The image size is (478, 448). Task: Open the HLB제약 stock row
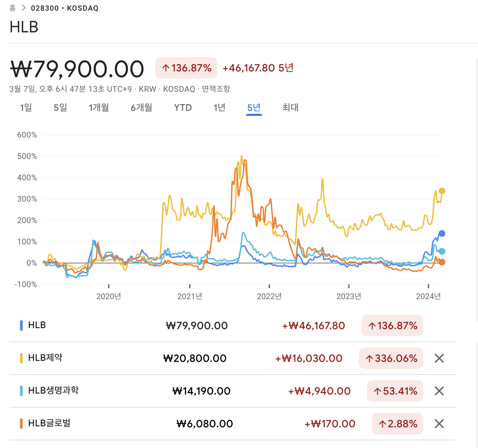232,358
